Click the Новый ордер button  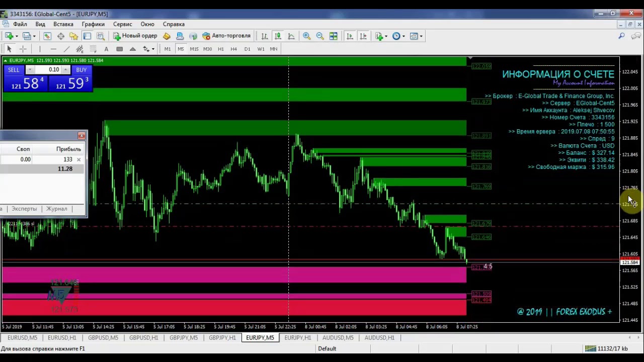pos(135,36)
